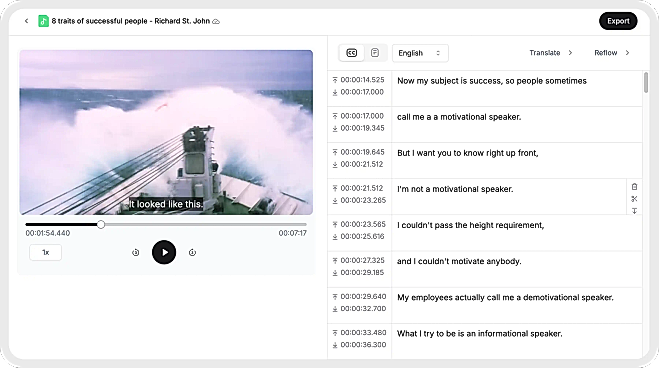This screenshot has width=659, height=368.
Task: Edit end time 00:00:36.300
Action: pos(363,345)
